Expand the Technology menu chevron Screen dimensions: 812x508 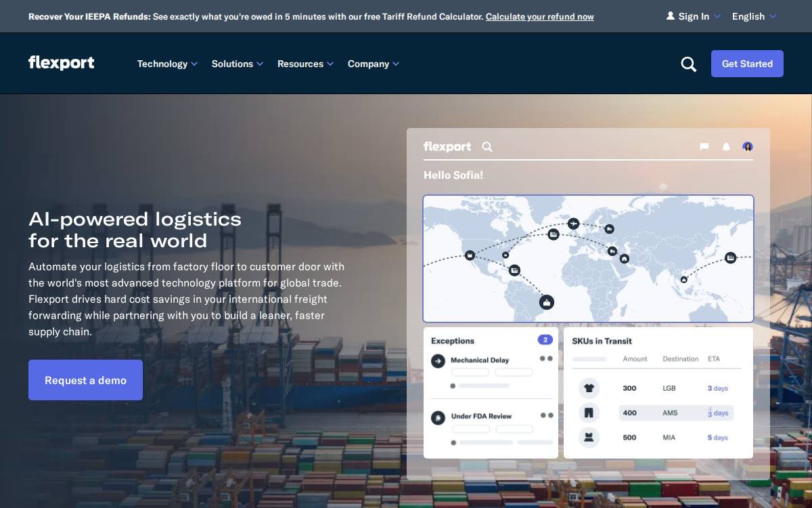click(194, 64)
